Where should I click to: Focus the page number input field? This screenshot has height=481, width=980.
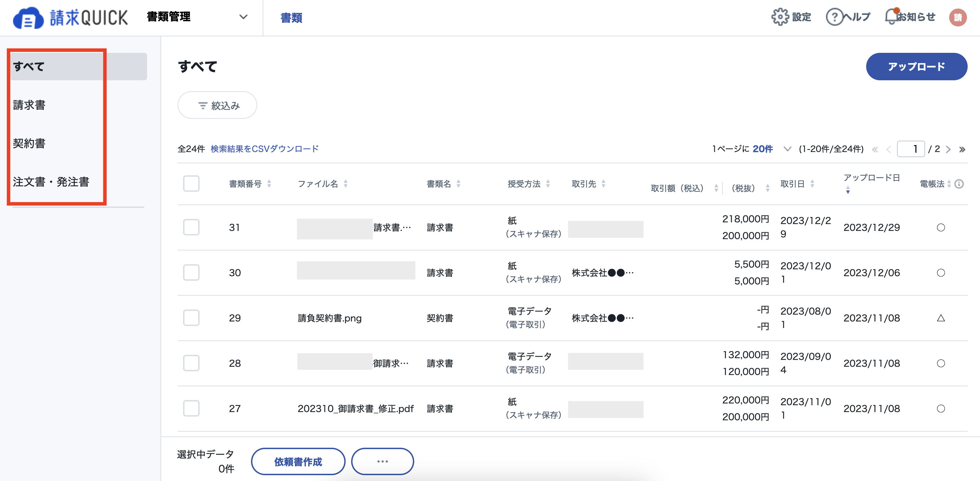click(x=911, y=149)
